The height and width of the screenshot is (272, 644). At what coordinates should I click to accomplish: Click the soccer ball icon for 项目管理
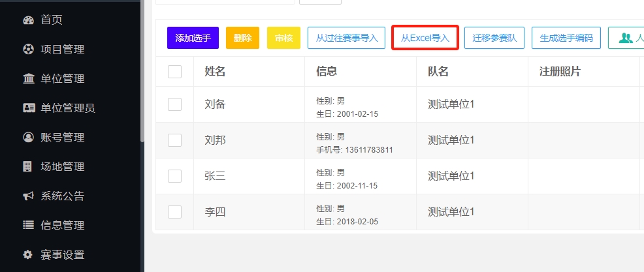click(x=28, y=49)
